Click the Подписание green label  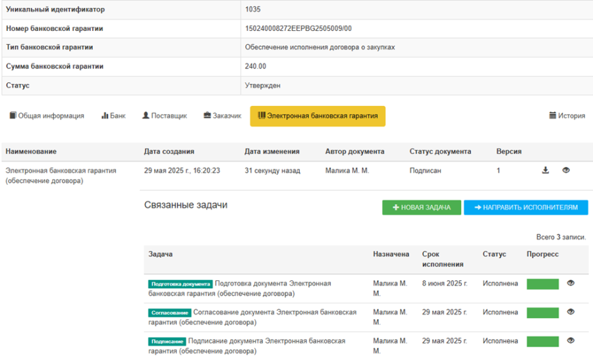(167, 342)
